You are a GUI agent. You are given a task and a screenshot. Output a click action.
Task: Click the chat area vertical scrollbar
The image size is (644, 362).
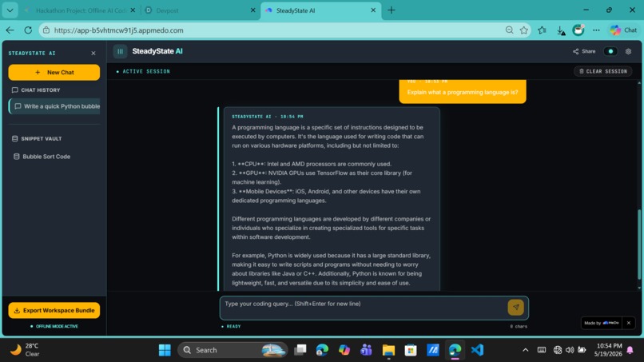[639, 243]
